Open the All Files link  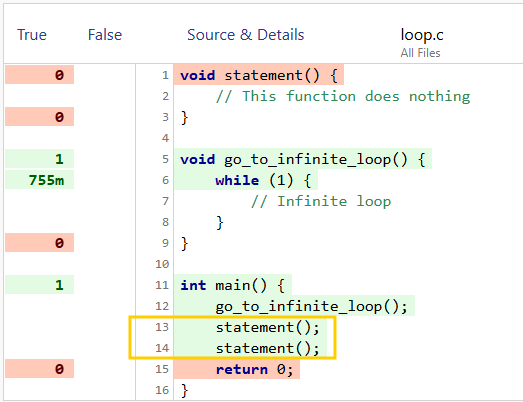(x=420, y=53)
